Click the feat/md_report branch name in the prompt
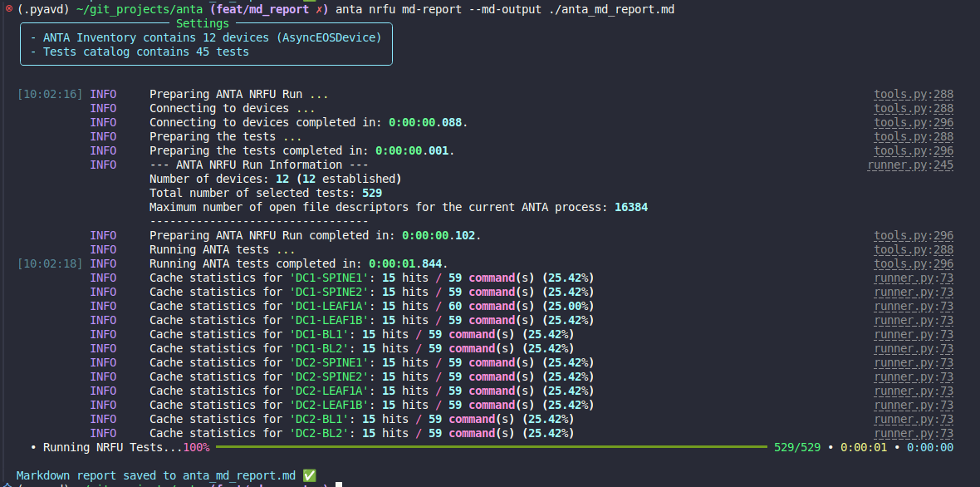980x487 pixels. click(x=263, y=9)
